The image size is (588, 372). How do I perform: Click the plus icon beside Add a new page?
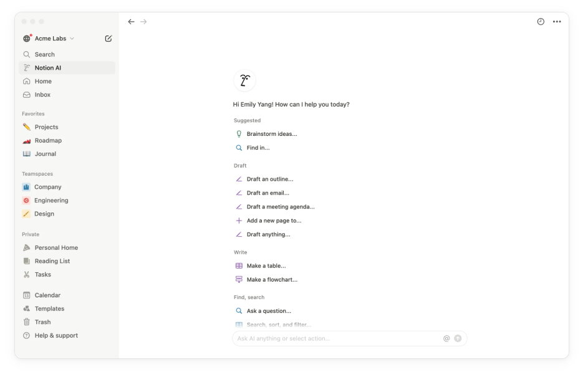coord(239,221)
